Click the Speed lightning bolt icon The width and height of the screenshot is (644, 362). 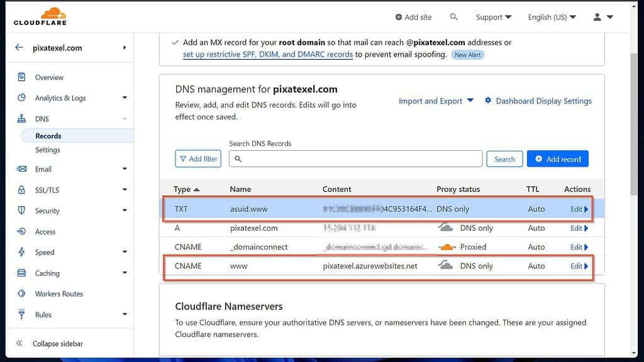tap(22, 252)
